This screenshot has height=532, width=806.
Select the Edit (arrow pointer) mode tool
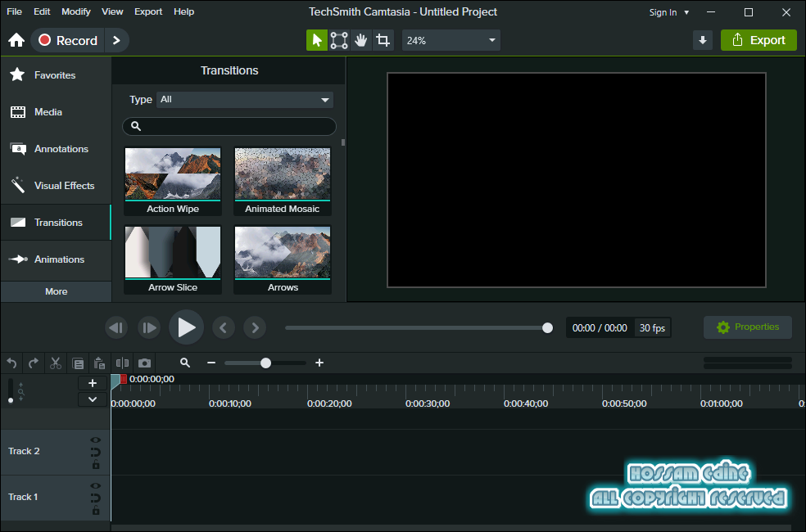(317, 40)
